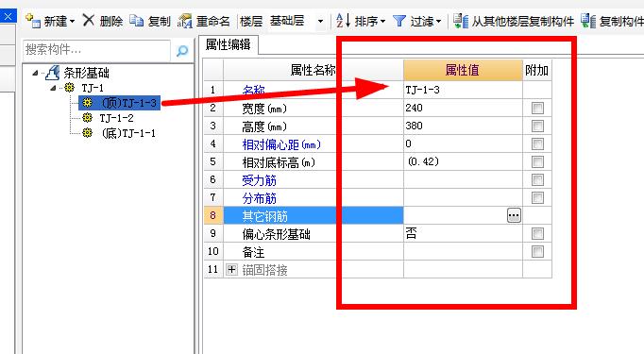Image resolution: width=644 pixels, height=354 pixels.
Task: Click the 删除 (Delete) X icon
Action: pos(89,20)
